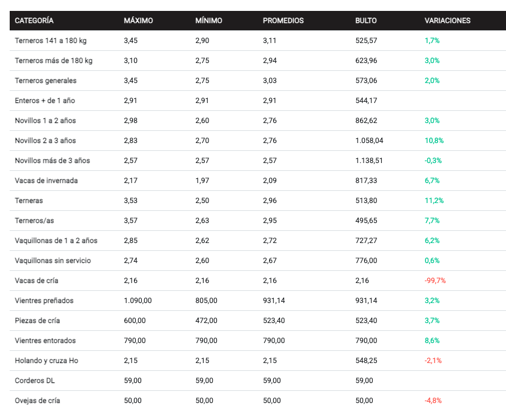Click the Vientres preñados row label
Image resolution: width=506 pixels, height=420 pixels.
44,301
